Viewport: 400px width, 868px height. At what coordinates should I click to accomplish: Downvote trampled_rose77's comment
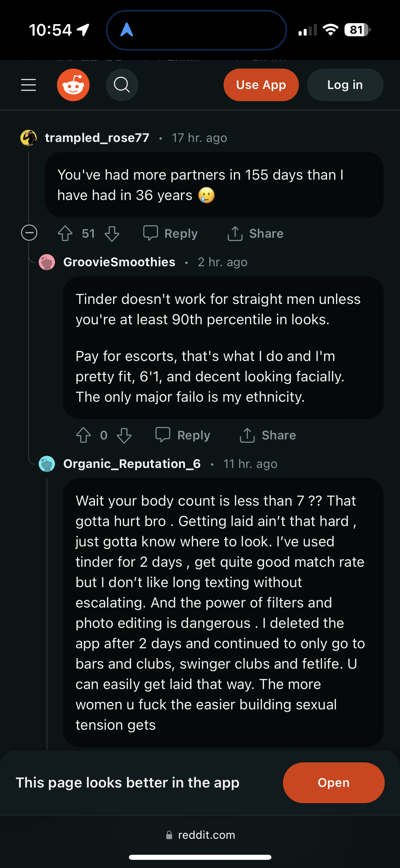point(112,234)
